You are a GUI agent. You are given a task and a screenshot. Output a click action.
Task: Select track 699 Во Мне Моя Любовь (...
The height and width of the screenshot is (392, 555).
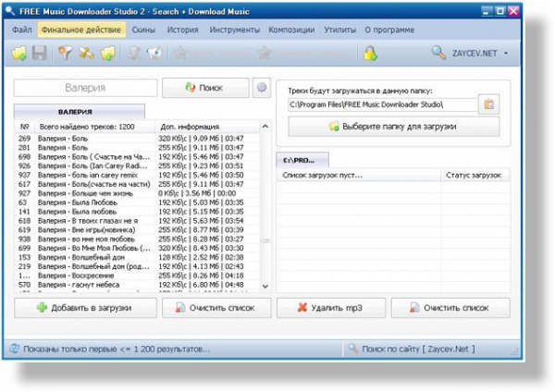pyautogui.click(x=137, y=249)
